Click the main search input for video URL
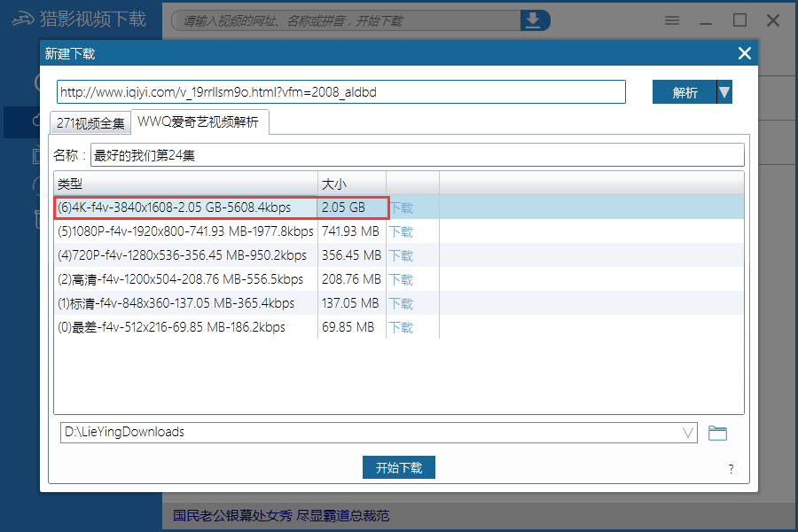Viewport: 798px width, 532px height. [346, 20]
